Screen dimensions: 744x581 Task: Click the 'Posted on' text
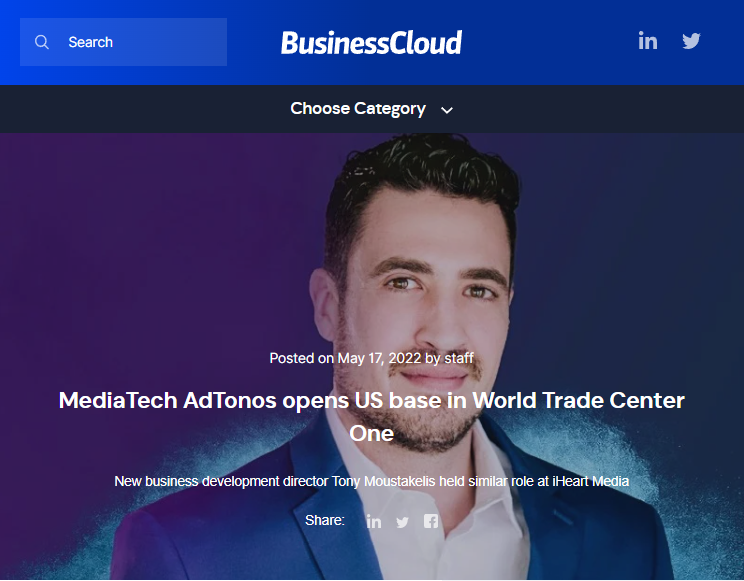pyautogui.click(x=301, y=358)
